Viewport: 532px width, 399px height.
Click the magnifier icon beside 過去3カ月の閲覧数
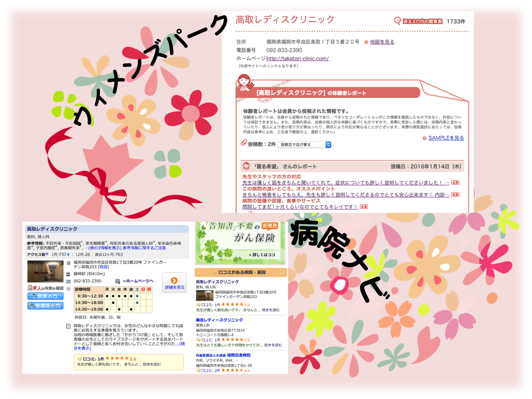pos(397,21)
